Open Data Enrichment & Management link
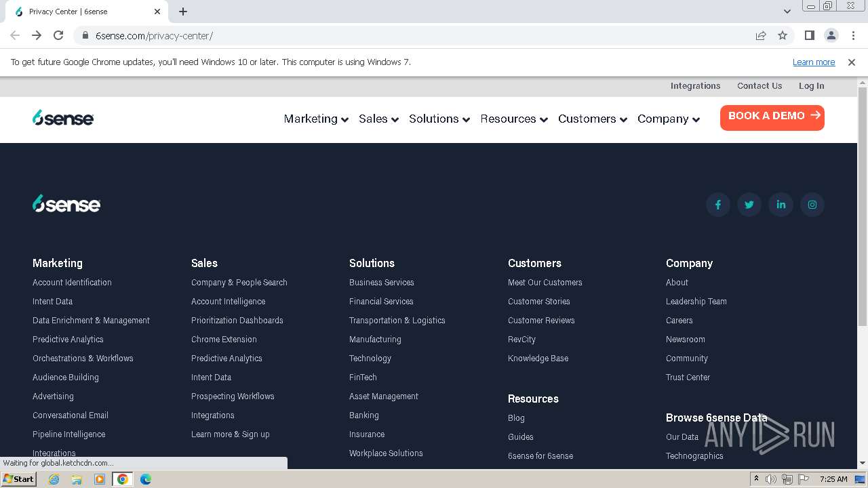Screen dimensions: 868x488 click(x=91, y=321)
